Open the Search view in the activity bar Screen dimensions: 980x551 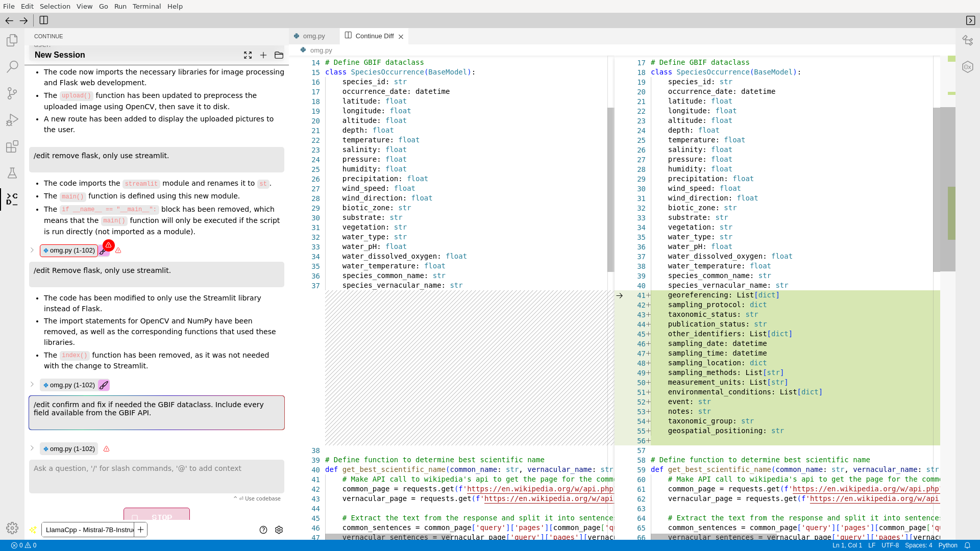pos(12,67)
